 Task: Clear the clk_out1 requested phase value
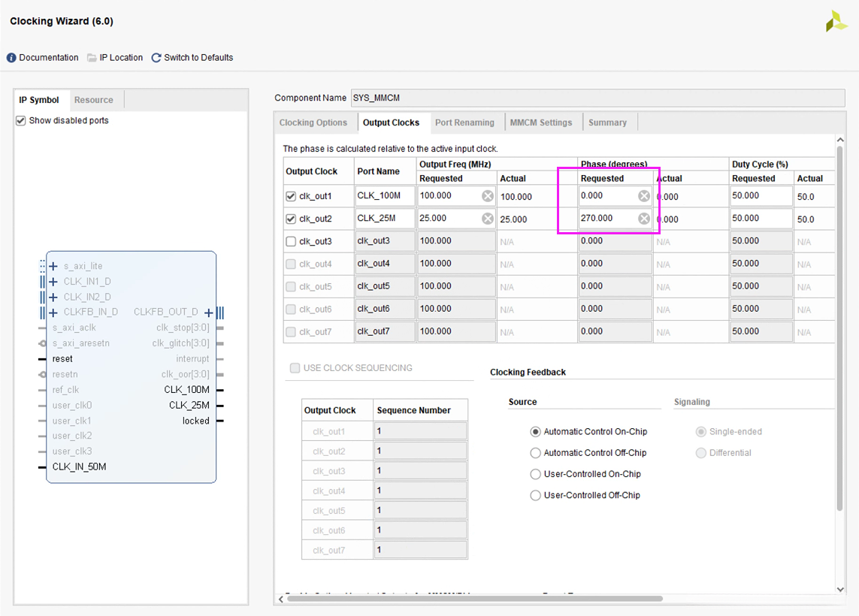tap(644, 196)
